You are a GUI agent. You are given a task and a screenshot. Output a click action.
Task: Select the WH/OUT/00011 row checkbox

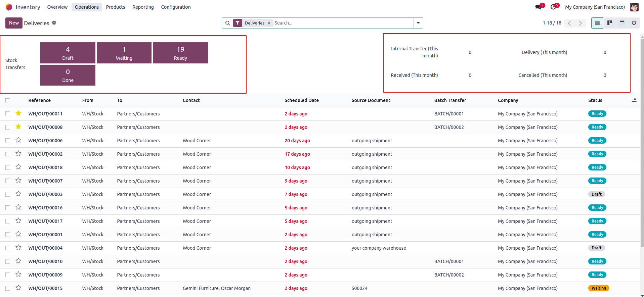coord(8,114)
